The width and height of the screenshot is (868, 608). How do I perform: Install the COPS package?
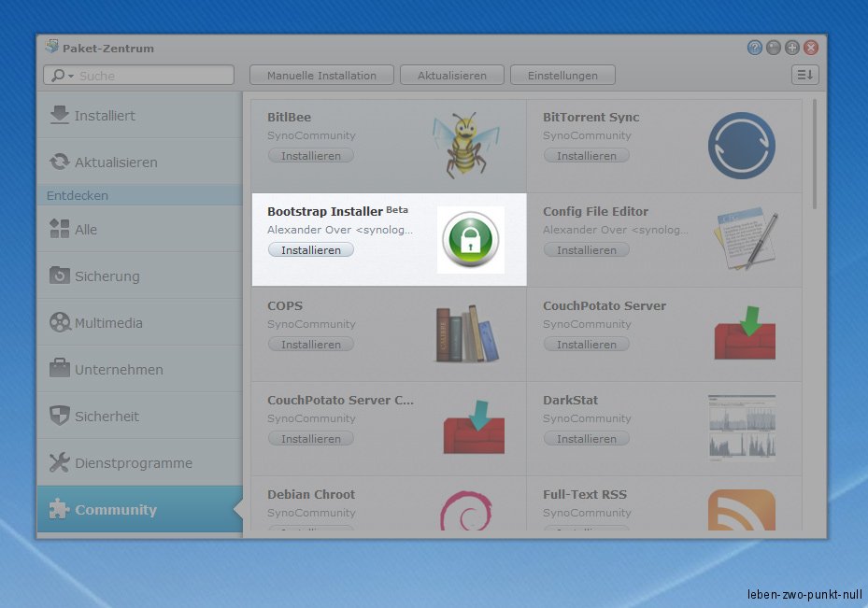click(x=310, y=344)
